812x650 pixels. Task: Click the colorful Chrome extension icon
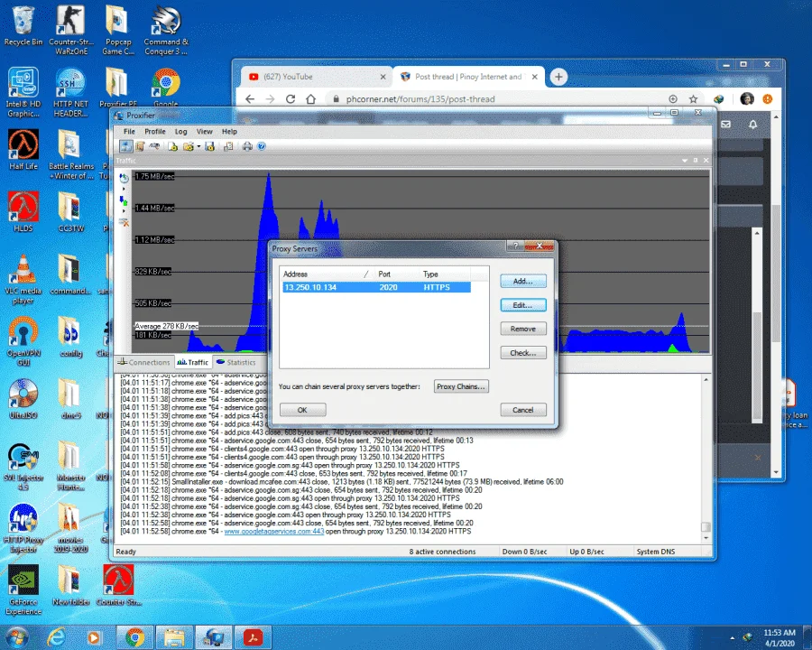(719, 99)
